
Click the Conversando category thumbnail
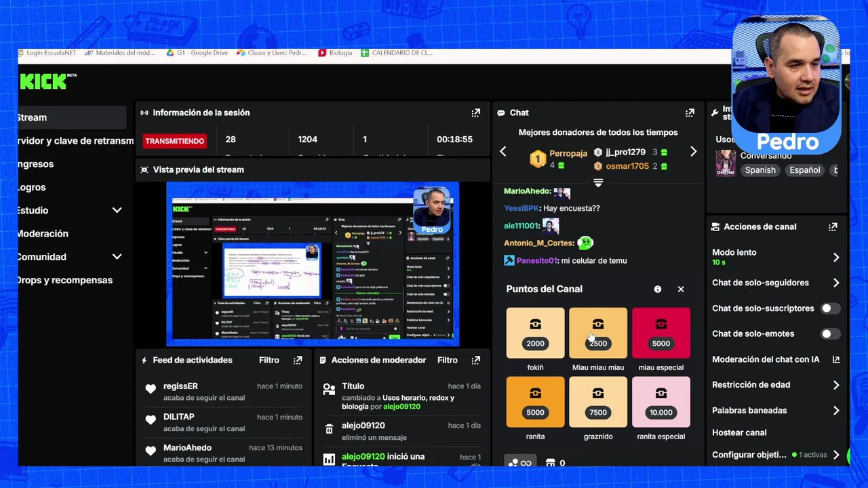point(725,163)
